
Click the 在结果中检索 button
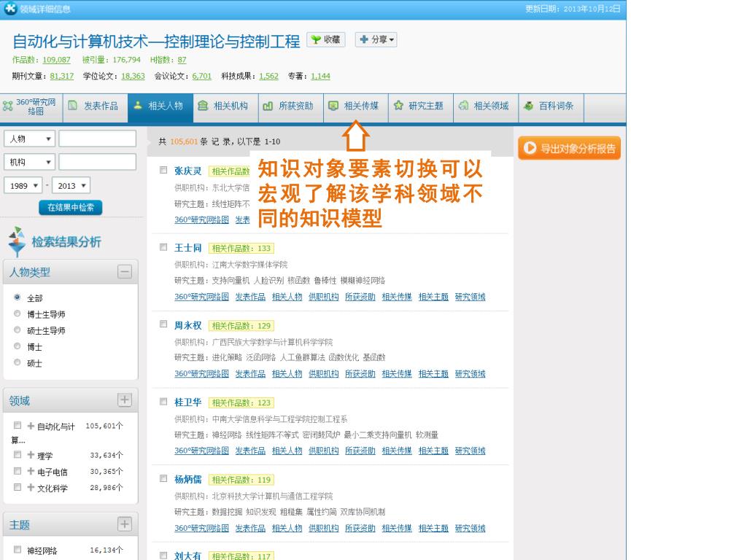(x=71, y=208)
